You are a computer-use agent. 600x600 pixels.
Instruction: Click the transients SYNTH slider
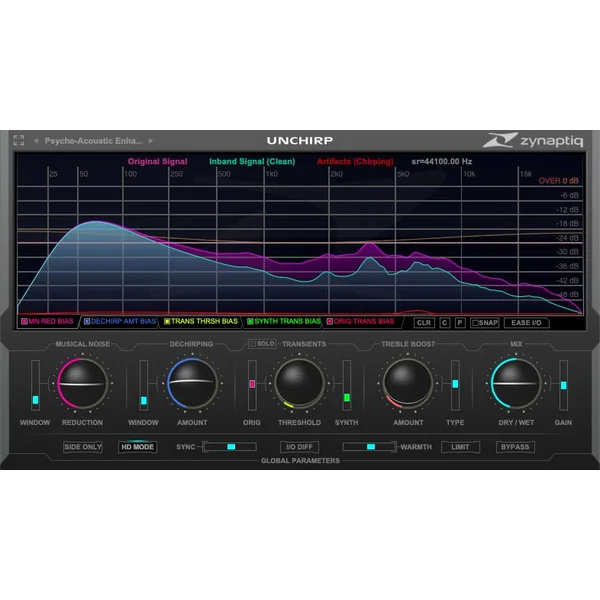click(347, 385)
